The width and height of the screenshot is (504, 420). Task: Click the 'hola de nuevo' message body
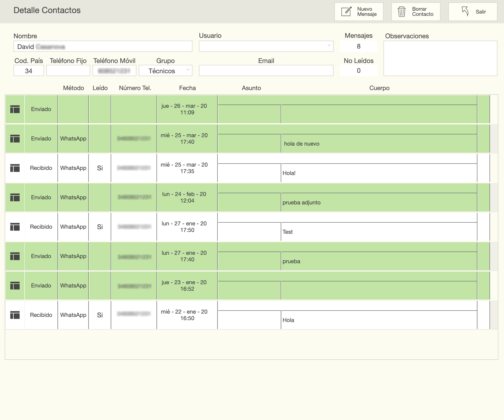click(x=302, y=144)
